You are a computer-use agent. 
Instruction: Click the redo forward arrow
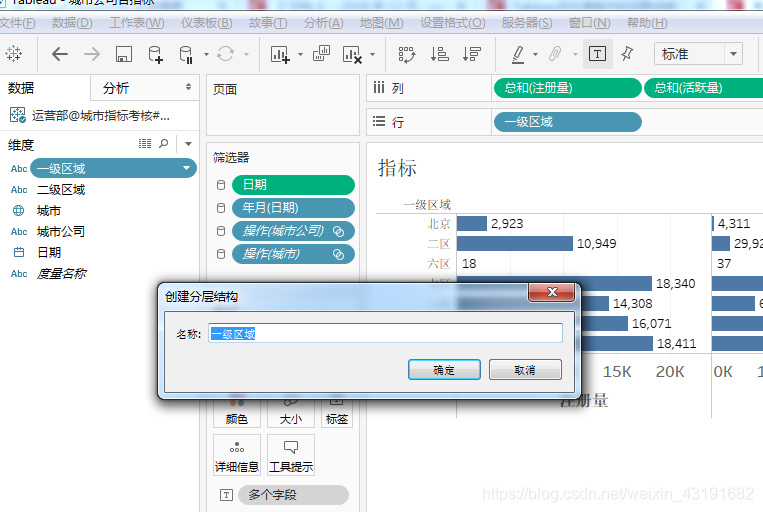pyautogui.click(x=91, y=54)
